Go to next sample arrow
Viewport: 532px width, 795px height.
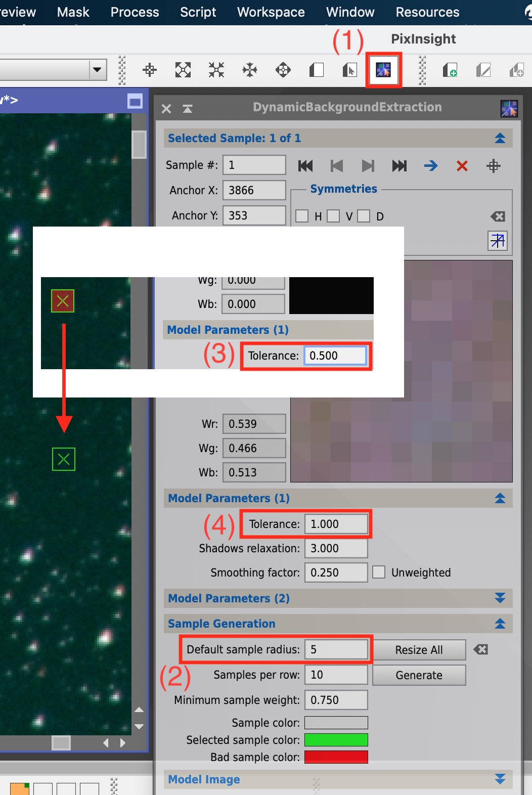[x=368, y=166]
